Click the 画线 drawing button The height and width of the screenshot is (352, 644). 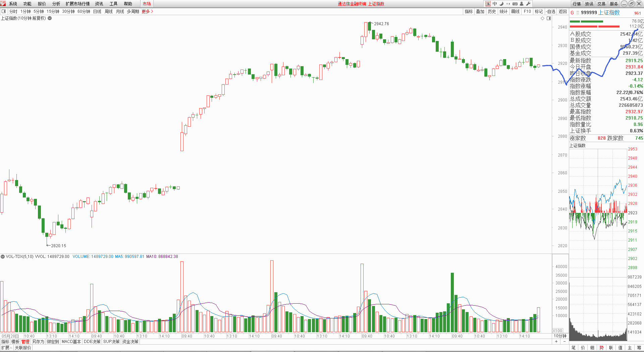[x=515, y=11]
